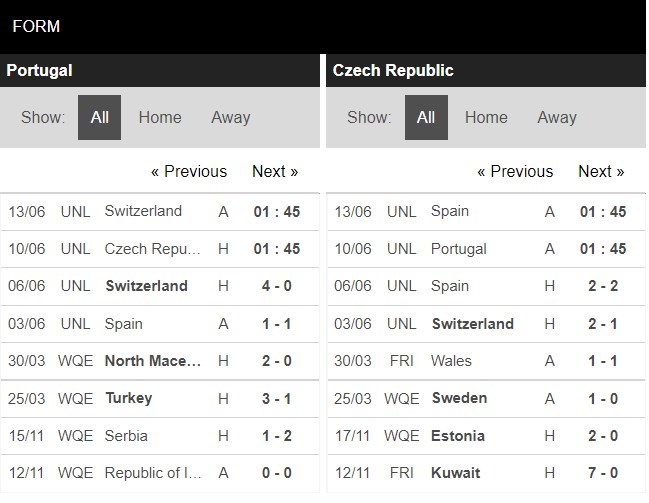Open the Sweden 1 - 0 qualifier
The image size is (649, 503).
coord(486,399)
